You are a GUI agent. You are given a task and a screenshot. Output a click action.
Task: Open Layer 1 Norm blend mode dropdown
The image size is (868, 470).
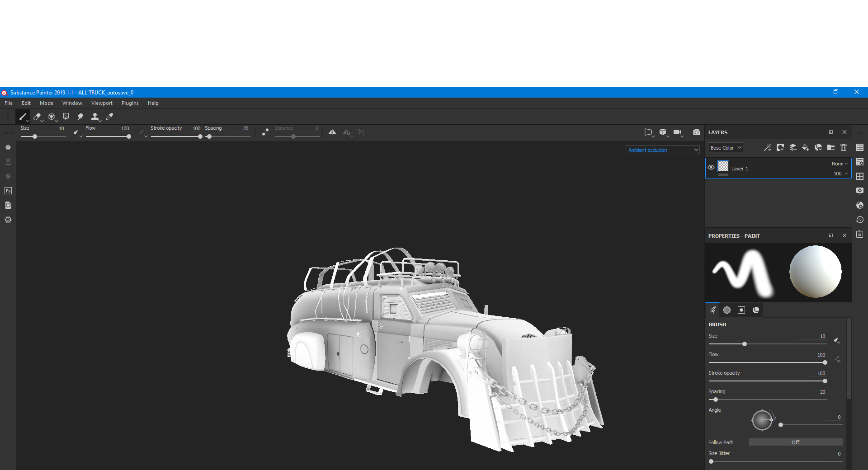tap(840, 164)
